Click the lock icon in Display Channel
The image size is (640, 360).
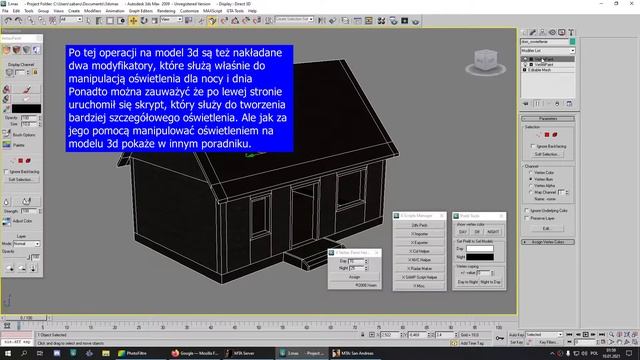[35, 72]
